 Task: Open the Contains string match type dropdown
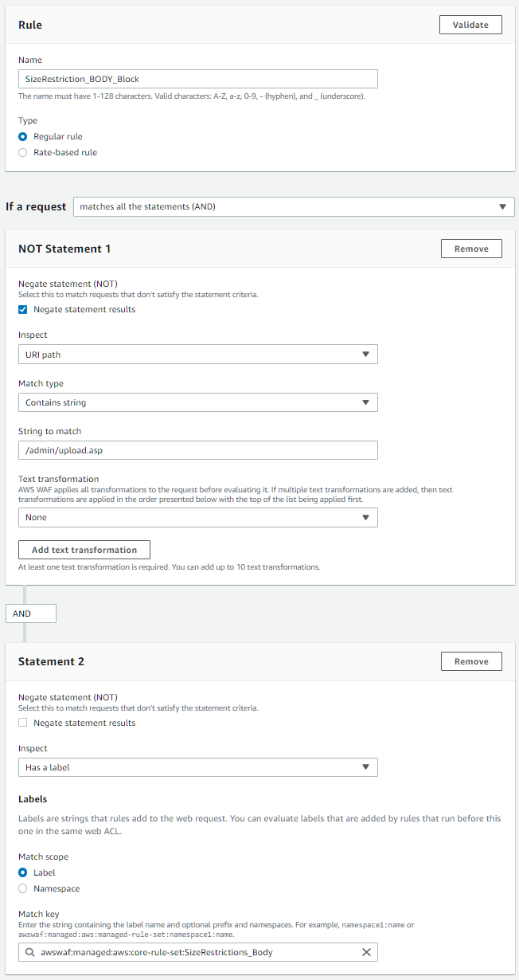tap(197, 402)
